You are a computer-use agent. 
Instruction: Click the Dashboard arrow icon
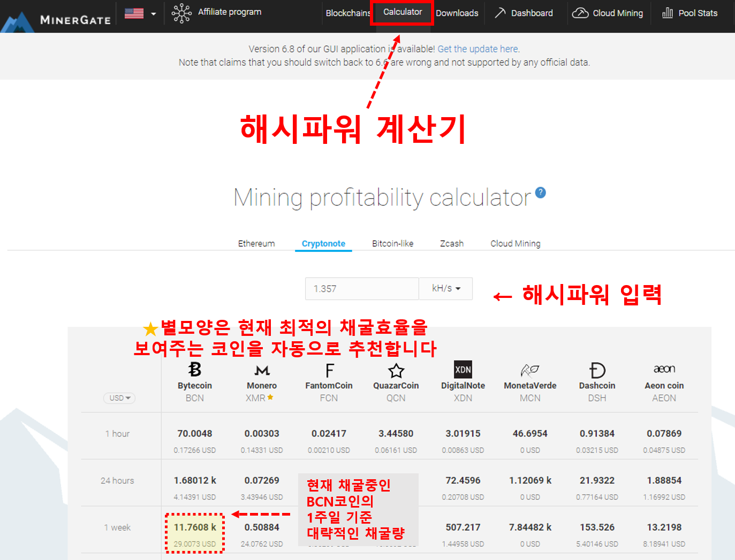(499, 13)
